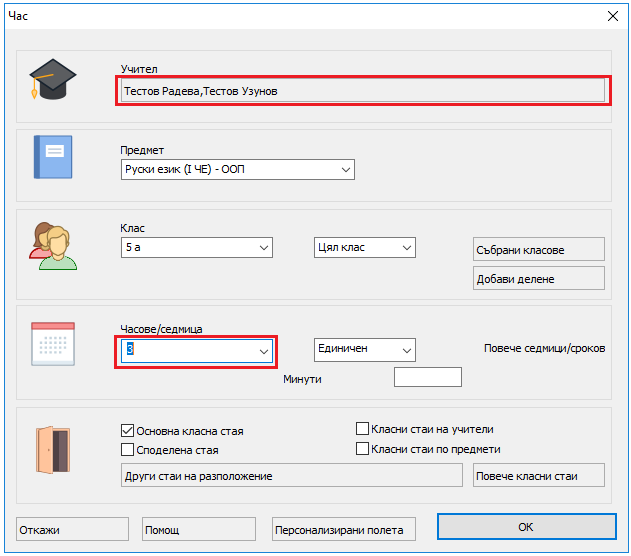Click the Откажи cancel button
Image resolution: width=631 pixels, height=556 pixels.
tap(73, 529)
